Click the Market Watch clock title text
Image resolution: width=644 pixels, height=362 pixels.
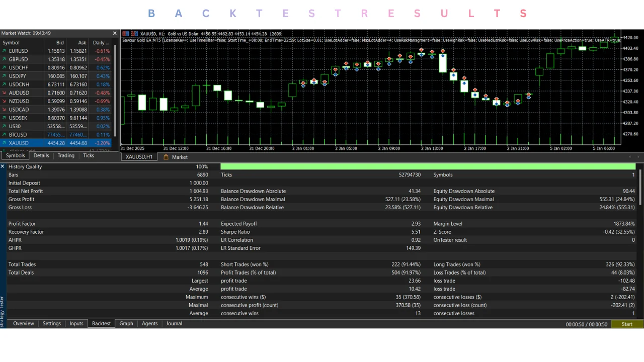pyautogui.click(x=26, y=33)
